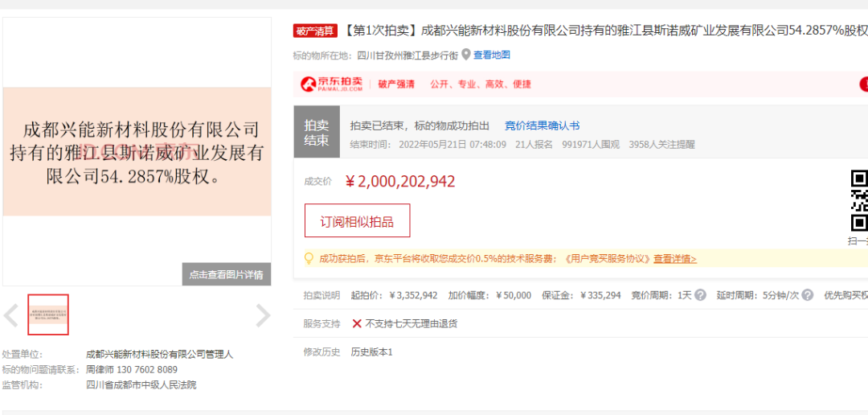Click the 订阅相似拍品 button
This screenshot has height=415, width=868.
click(x=357, y=220)
